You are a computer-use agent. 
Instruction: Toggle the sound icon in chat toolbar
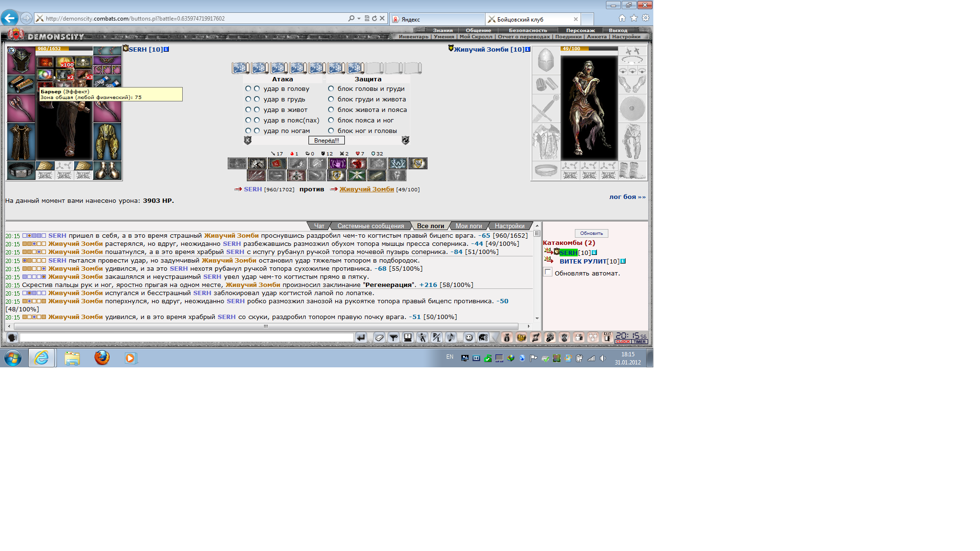point(451,338)
